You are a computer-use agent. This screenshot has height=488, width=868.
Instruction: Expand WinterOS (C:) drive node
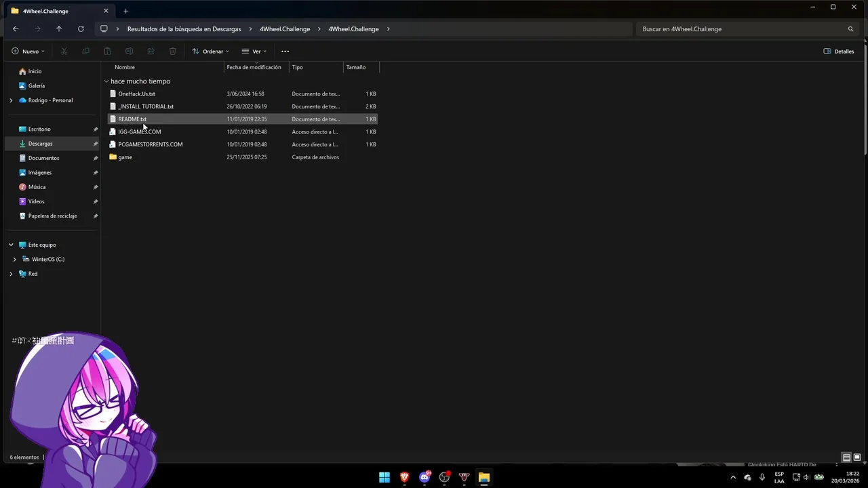pos(15,260)
